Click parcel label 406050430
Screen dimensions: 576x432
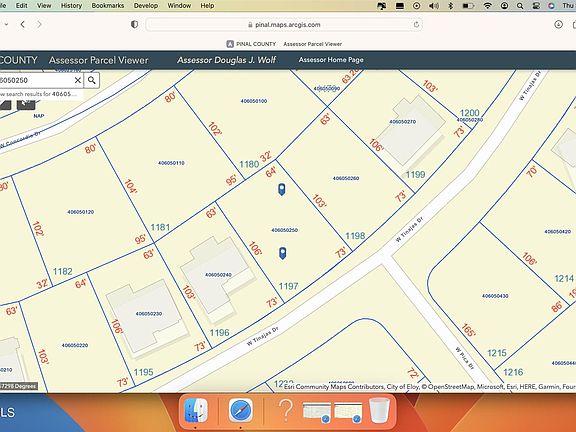point(495,296)
